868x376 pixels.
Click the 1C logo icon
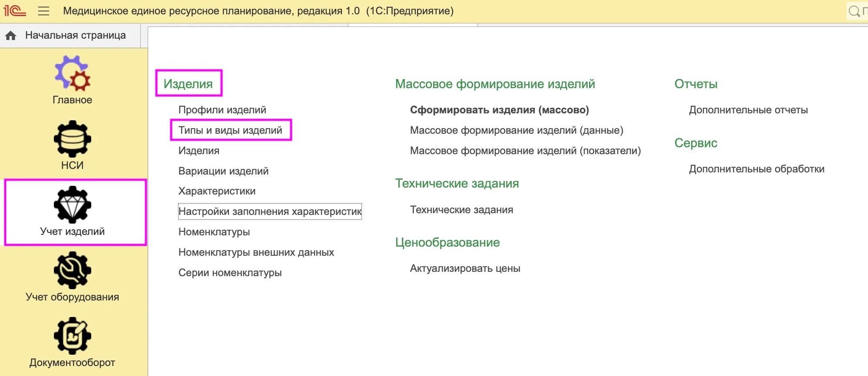15,10
